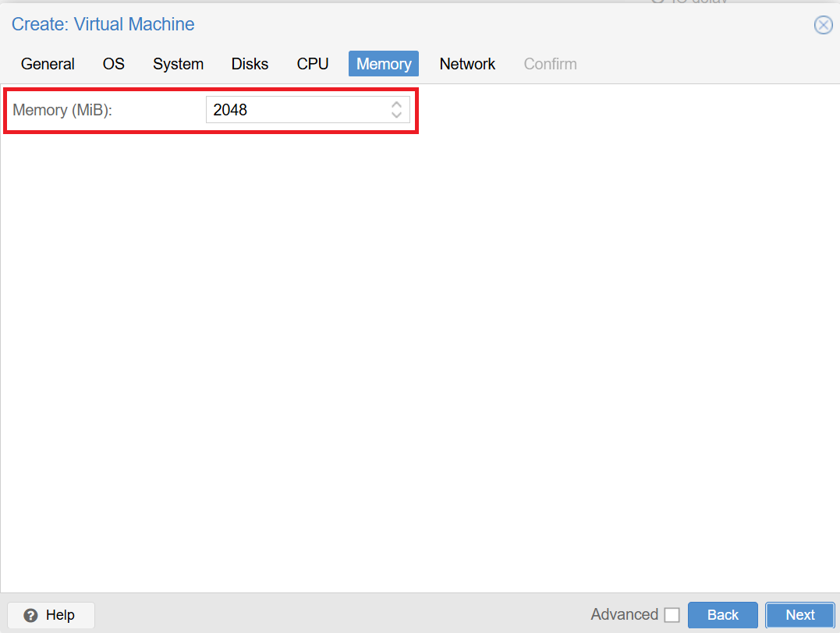Select the Disks tab
840x633 pixels.
tap(250, 64)
